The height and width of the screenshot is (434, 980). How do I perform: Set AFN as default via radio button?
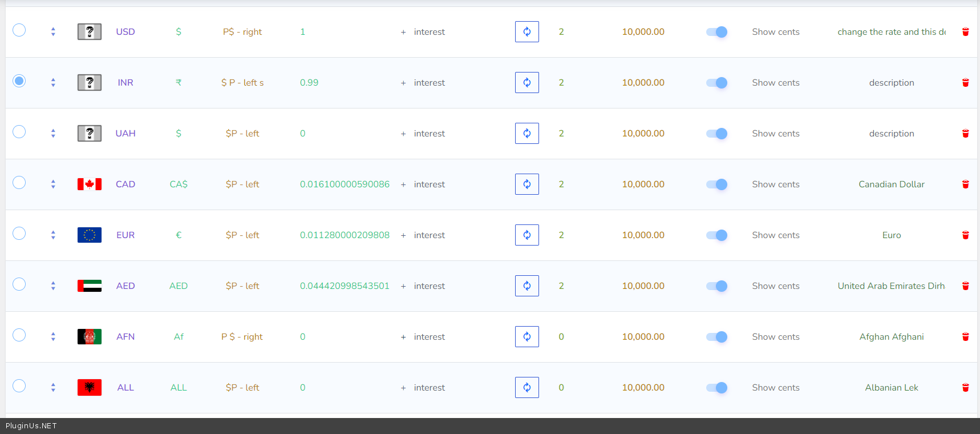click(x=19, y=335)
